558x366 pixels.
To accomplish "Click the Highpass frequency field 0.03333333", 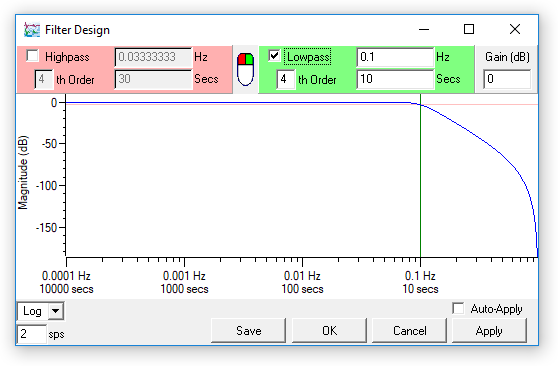I will [153, 57].
